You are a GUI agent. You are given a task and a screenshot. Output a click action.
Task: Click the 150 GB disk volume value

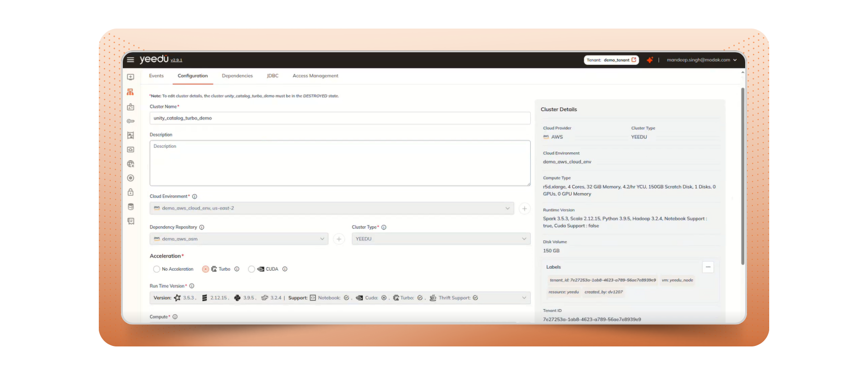(551, 251)
